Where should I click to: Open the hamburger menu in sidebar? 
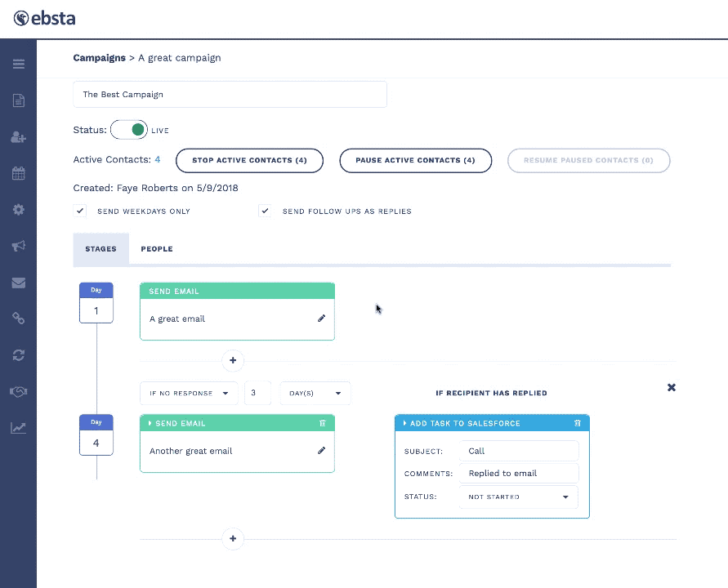(18, 65)
